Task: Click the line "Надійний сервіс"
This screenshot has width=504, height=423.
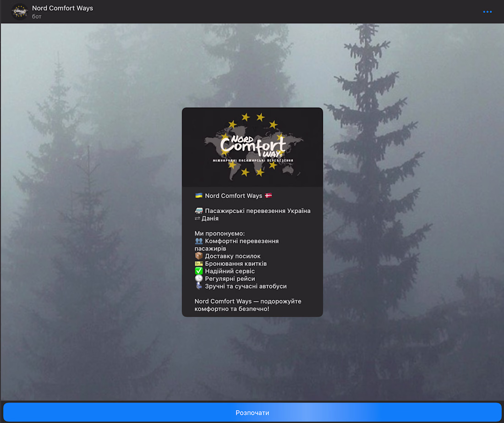Action: pyautogui.click(x=230, y=271)
